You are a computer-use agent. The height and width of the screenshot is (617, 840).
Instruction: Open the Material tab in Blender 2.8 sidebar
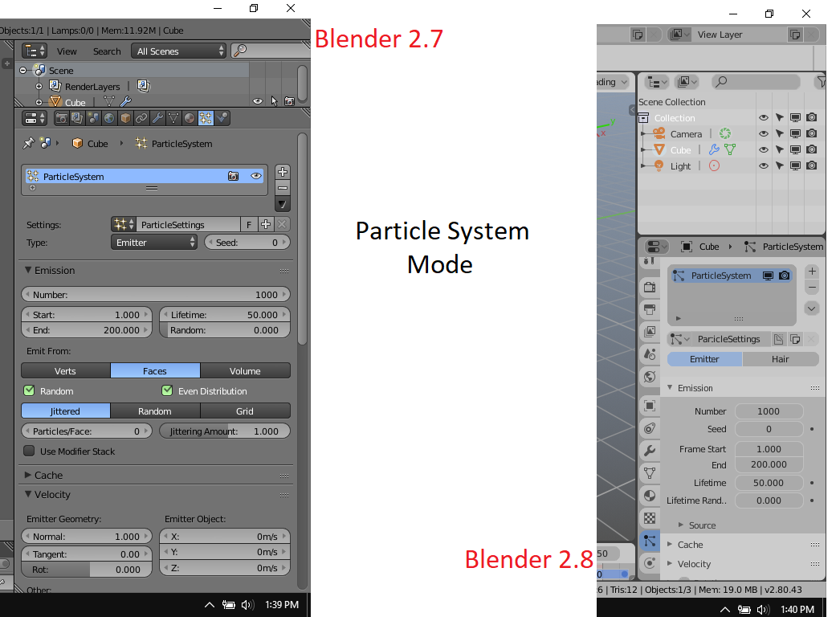[x=650, y=496]
